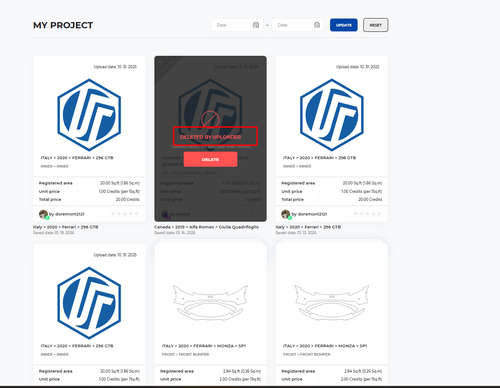Click 'Canada > 2019 > Alfa Romeo > Giulia Quadrifoglio' title

(x=206, y=227)
